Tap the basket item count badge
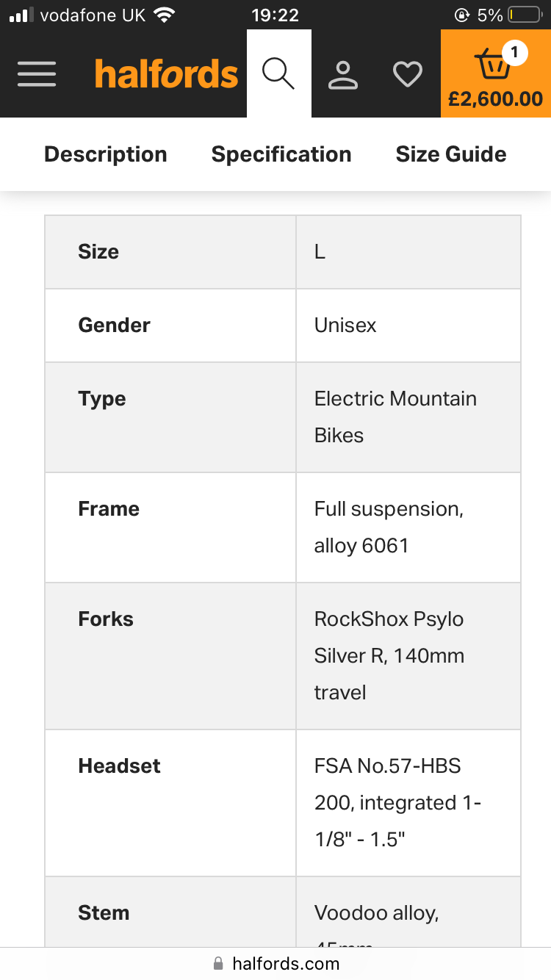This screenshot has width=551, height=980. pos(514,53)
